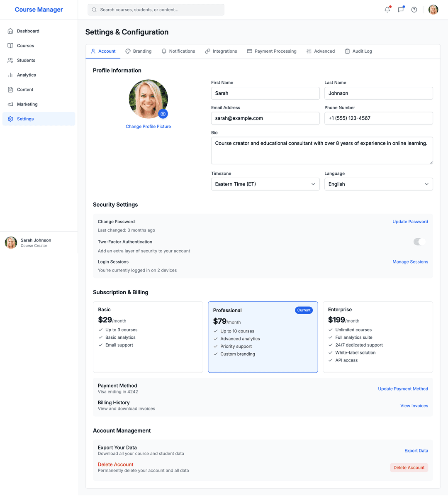
Task: Open Analytics from the sidebar
Action: (x=27, y=75)
